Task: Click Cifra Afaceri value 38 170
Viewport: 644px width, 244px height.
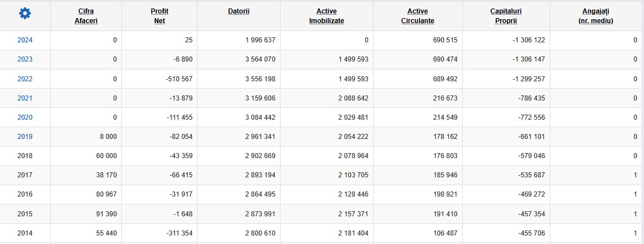Action: tap(106, 175)
